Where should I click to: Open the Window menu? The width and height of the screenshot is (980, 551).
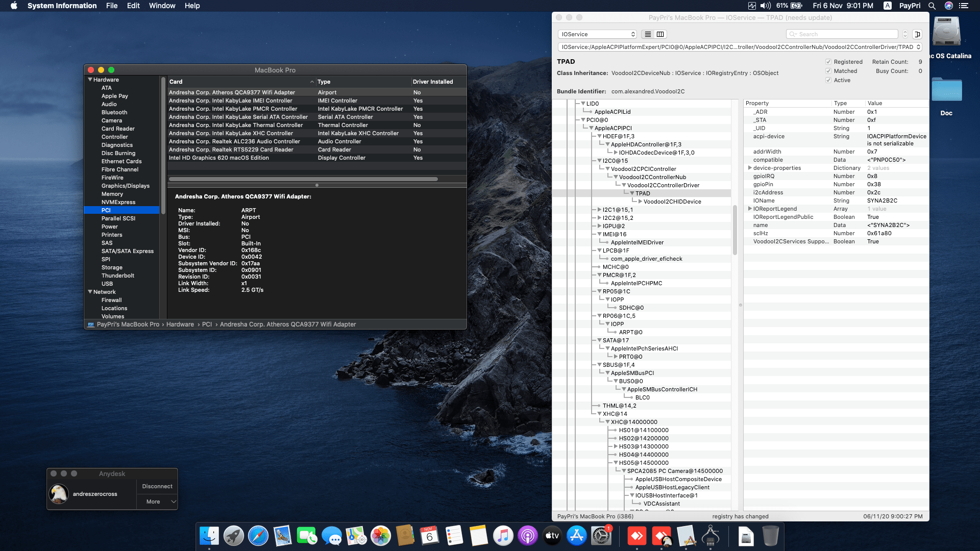click(x=162, y=6)
